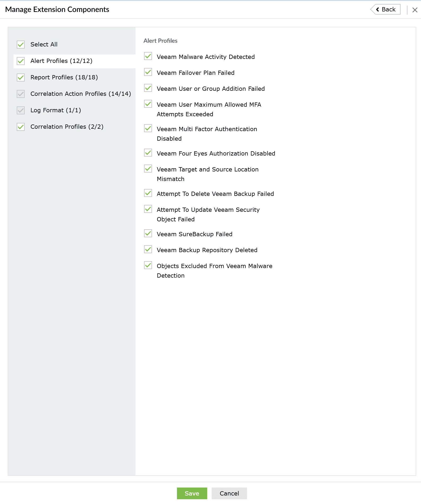421x504 pixels.
Task: Open the Log Format (1/1) category
Action: pyautogui.click(x=56, y=110)
